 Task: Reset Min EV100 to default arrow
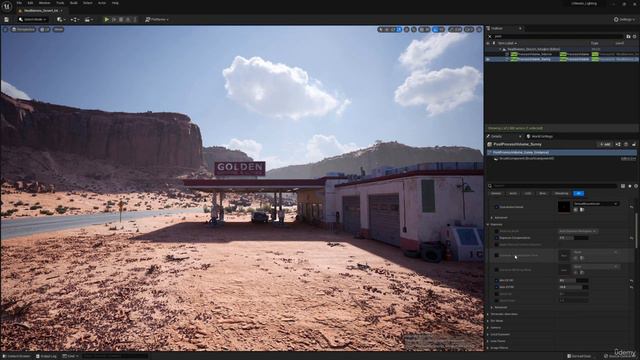point(631,281)
